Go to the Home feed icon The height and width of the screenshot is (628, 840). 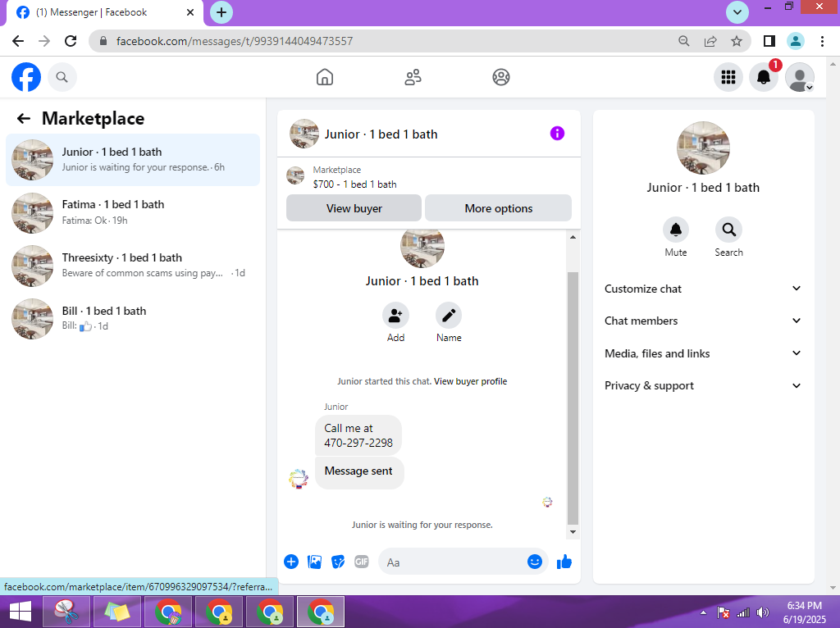325,77
